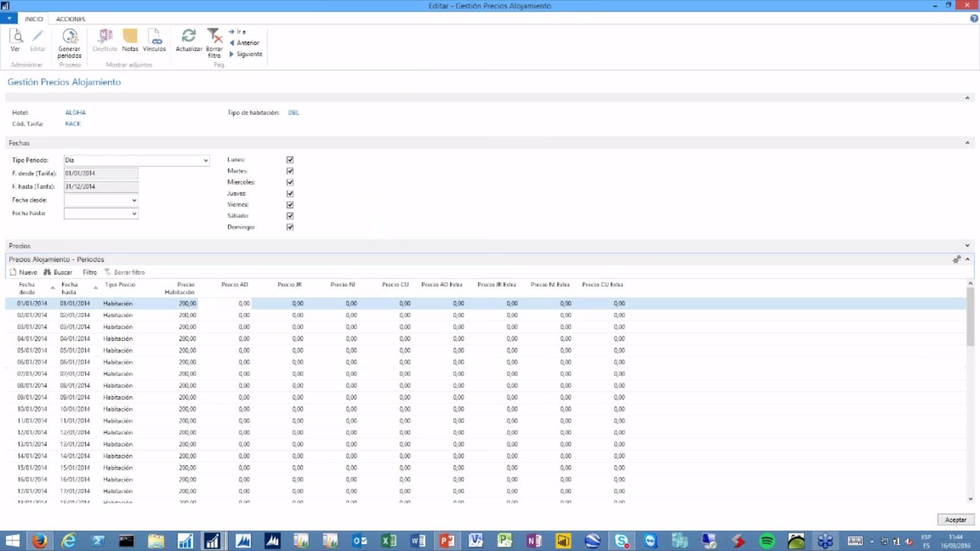The width and height of the screenshot is (980, 551).
Task: Open the DBL room type link
Action: click(293, 112)
